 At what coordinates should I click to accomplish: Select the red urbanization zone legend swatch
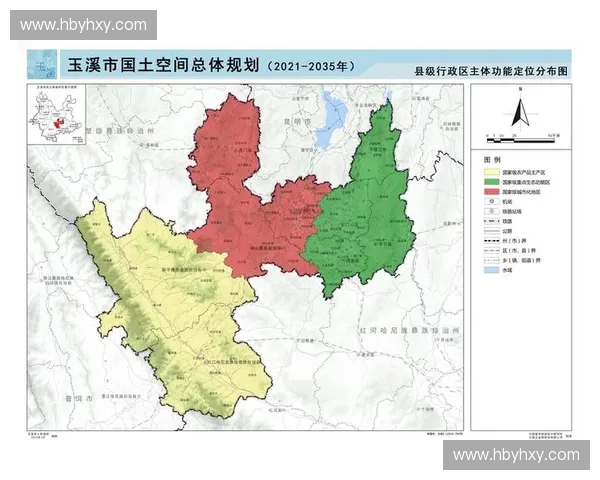(490, 191)
